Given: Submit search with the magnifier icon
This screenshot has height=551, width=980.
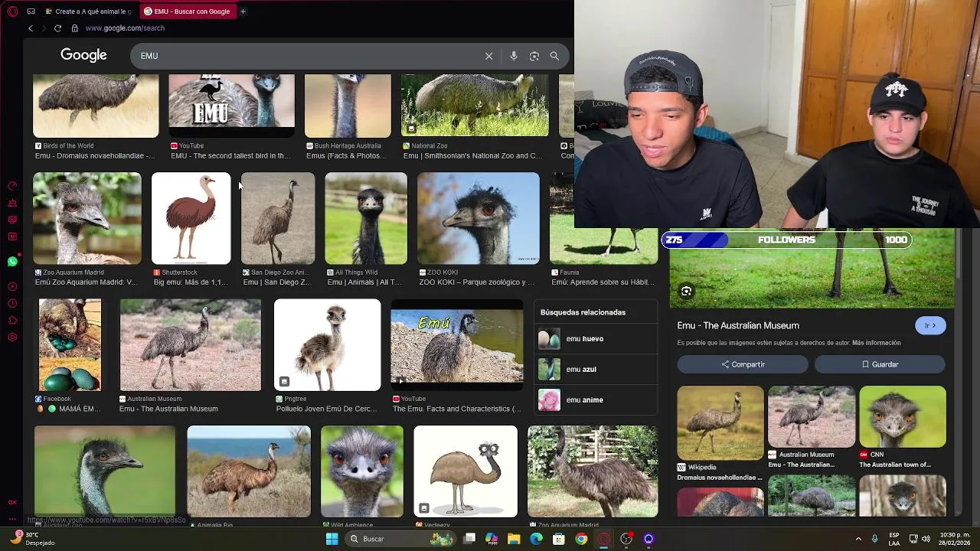Looking at the screenshot, I should [554, 56].
